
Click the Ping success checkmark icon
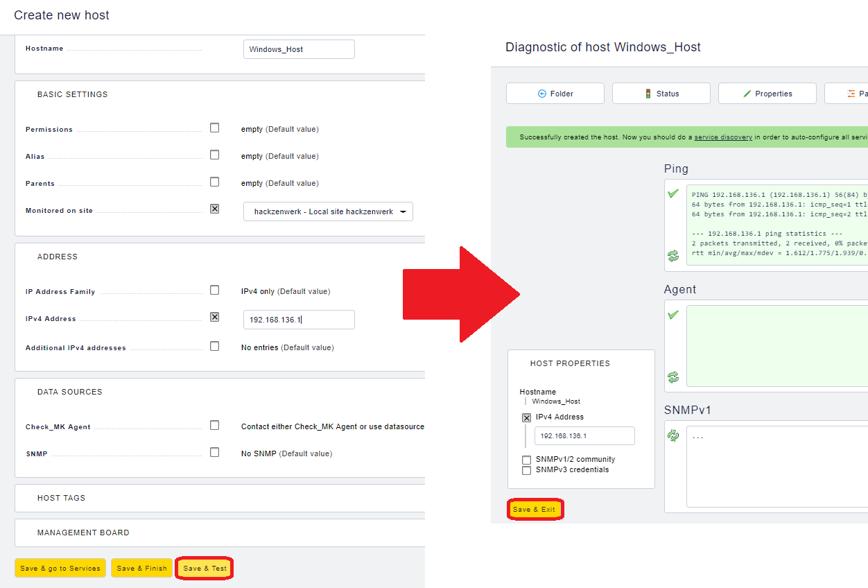pyautogui.click(x=673, y=193)
